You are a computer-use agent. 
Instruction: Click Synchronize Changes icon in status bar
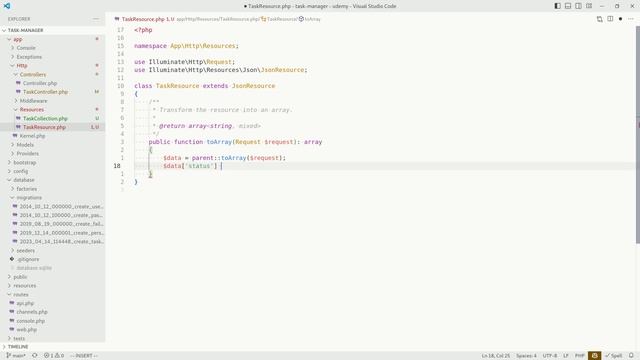tap(35, 356)
